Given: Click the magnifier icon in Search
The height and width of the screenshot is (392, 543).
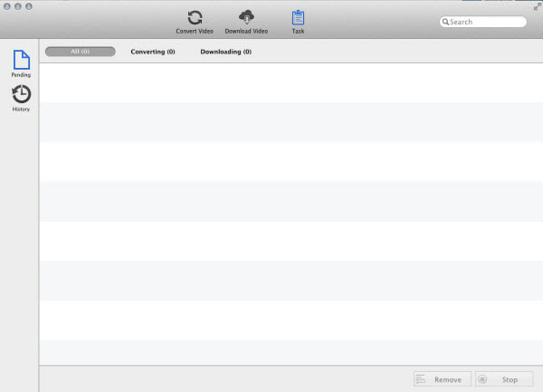Looking at the screenshot, I should pos(445,22).
